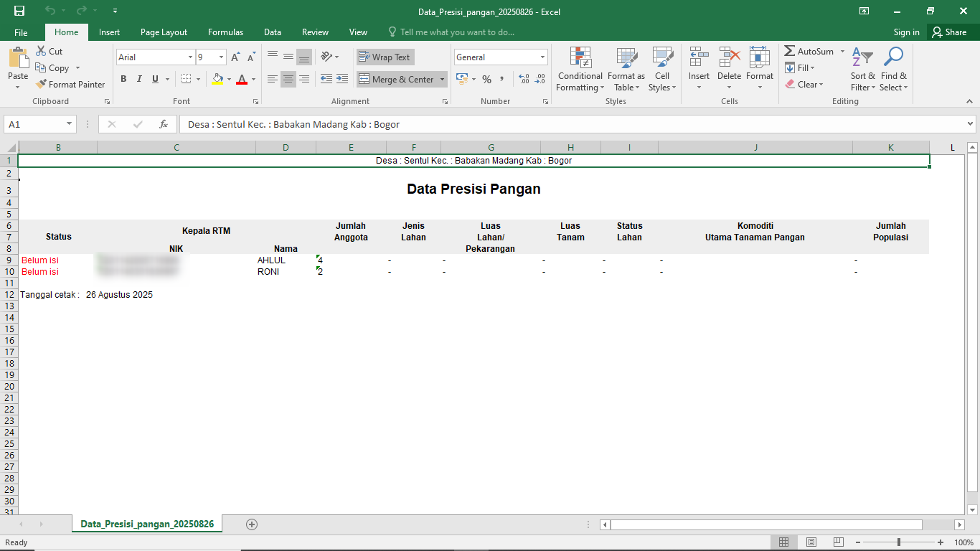The width and height of the screenshot is (980, 551).
Task: Switch to the Insert tab
Action: coord(109,32)
